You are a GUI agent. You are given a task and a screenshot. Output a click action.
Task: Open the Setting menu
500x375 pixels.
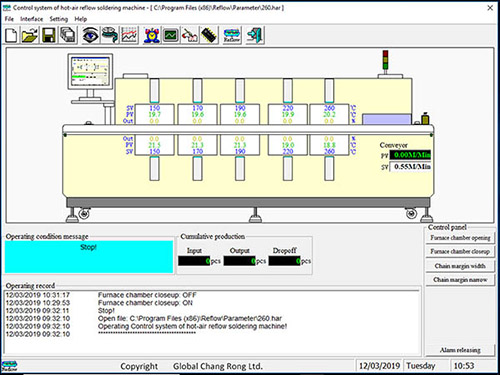pos(59,19)
